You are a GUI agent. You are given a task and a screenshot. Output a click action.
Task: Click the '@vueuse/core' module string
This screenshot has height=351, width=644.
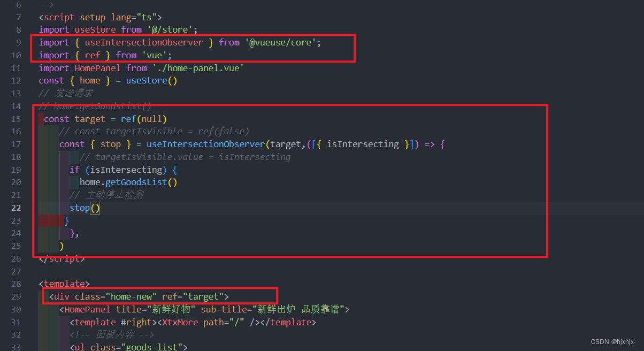coord(281,43)
